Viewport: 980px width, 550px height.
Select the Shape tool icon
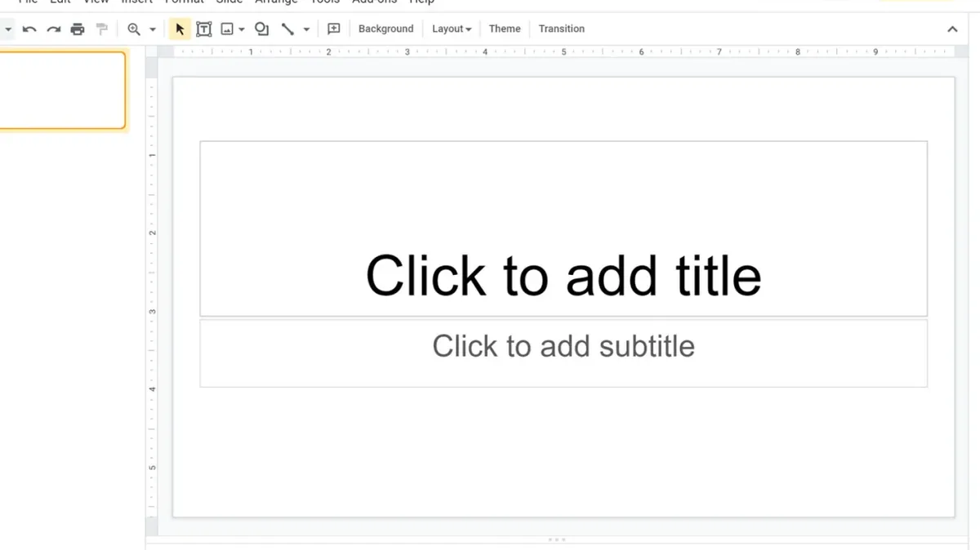coord(262,29)
